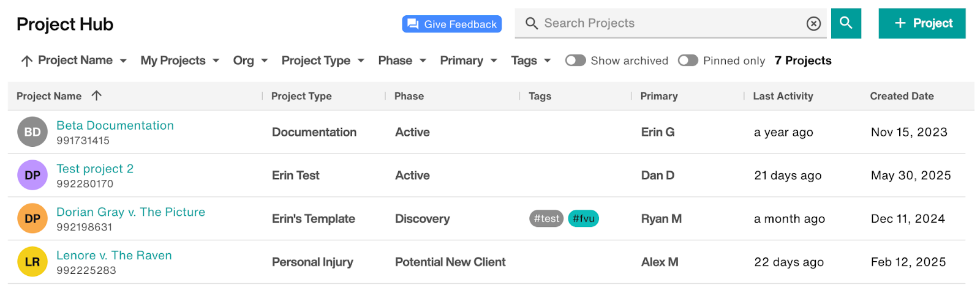
Task: Click the yellow LR avatar icon
Action: (32, 262)
